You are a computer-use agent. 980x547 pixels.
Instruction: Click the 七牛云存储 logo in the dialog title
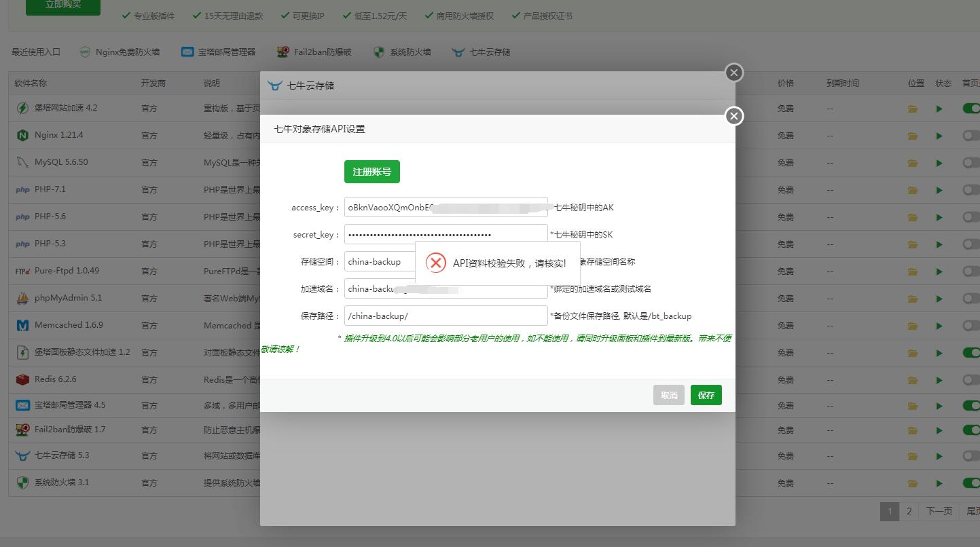click(x=274, y=86)
